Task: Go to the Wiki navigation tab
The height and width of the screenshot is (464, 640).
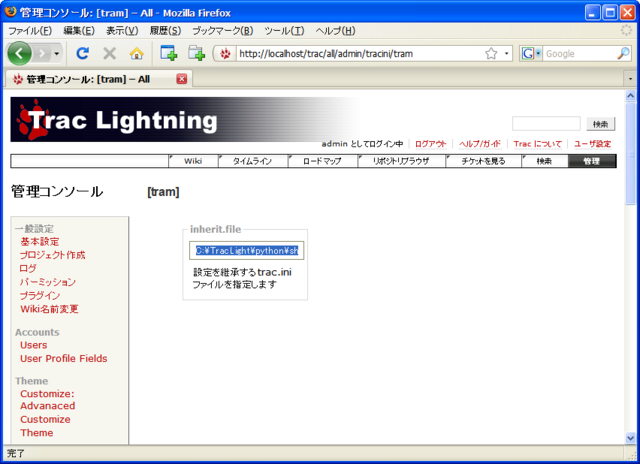Action: (x=193, y=161)
